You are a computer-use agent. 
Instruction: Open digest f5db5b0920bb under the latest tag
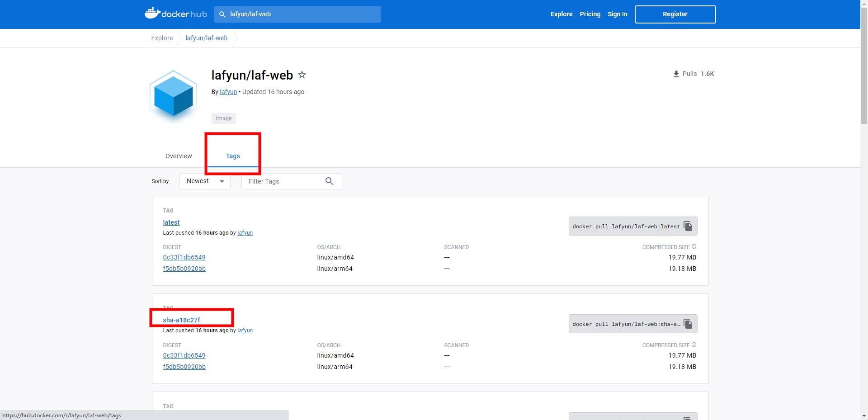[184, 269]
